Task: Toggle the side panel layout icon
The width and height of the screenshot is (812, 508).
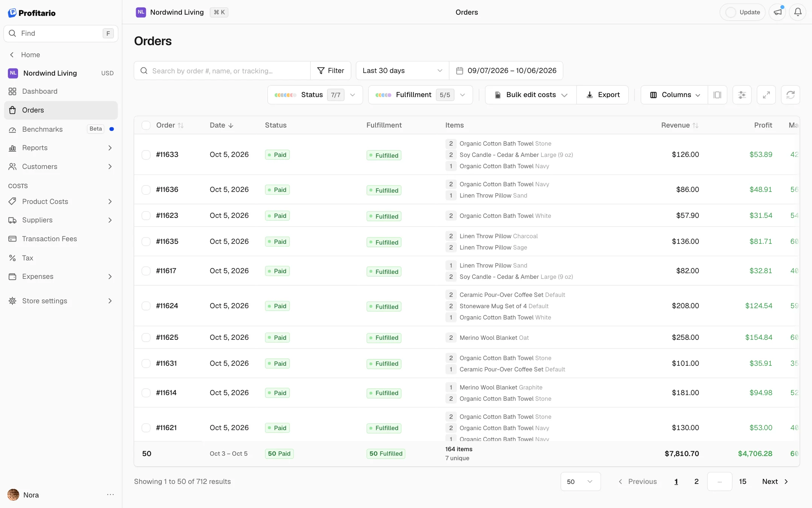Action: coord(717,95)
